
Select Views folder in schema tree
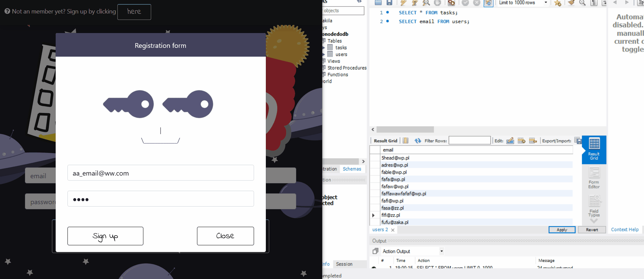tap(333, 61)
